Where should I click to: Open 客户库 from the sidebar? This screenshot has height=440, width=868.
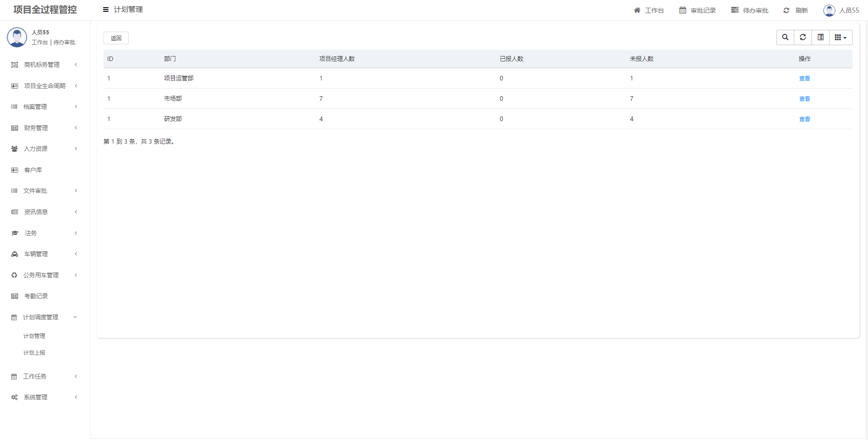coord(33,170)
